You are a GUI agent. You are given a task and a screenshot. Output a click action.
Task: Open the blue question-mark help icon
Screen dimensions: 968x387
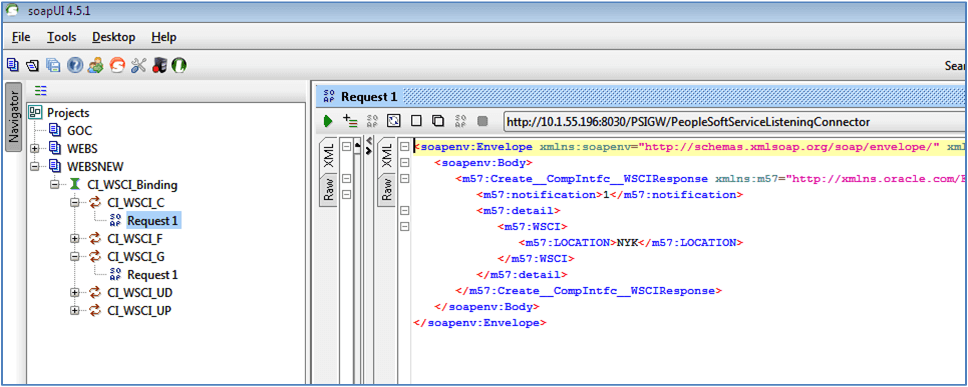point(75,65)
